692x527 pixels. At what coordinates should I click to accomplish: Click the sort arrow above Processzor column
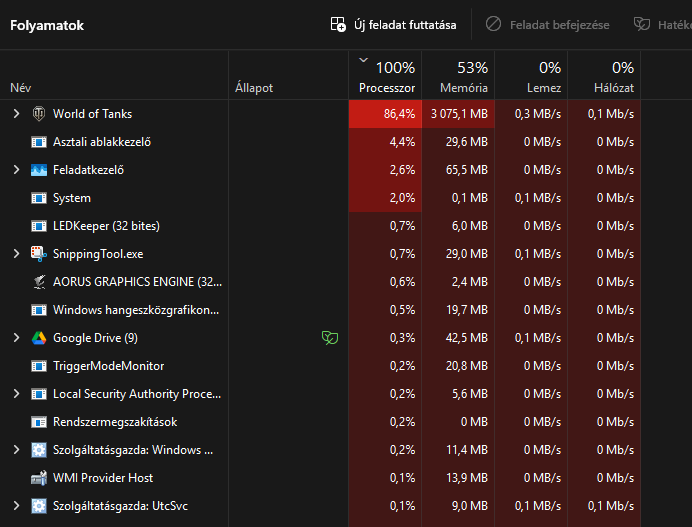click(x=363, y=60)
